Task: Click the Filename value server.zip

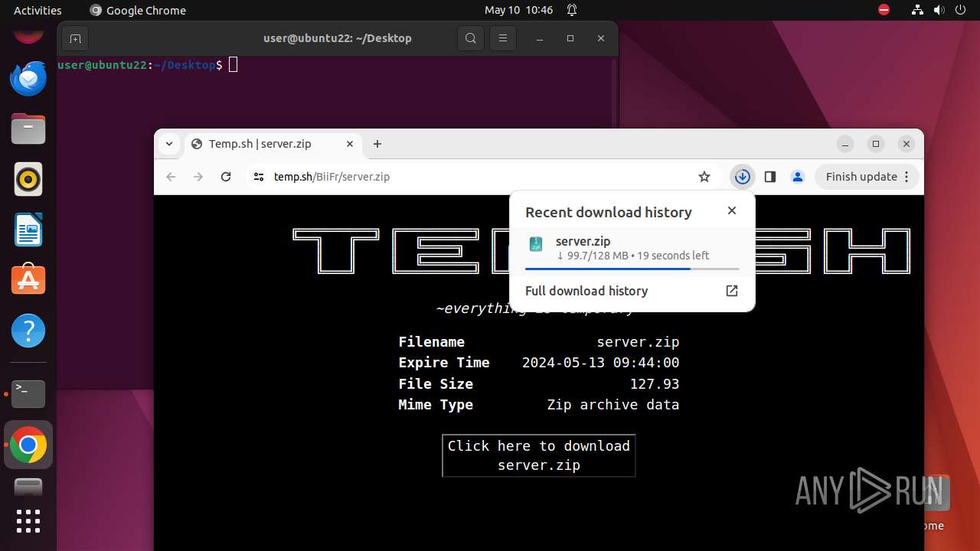Action: point(638,342)
